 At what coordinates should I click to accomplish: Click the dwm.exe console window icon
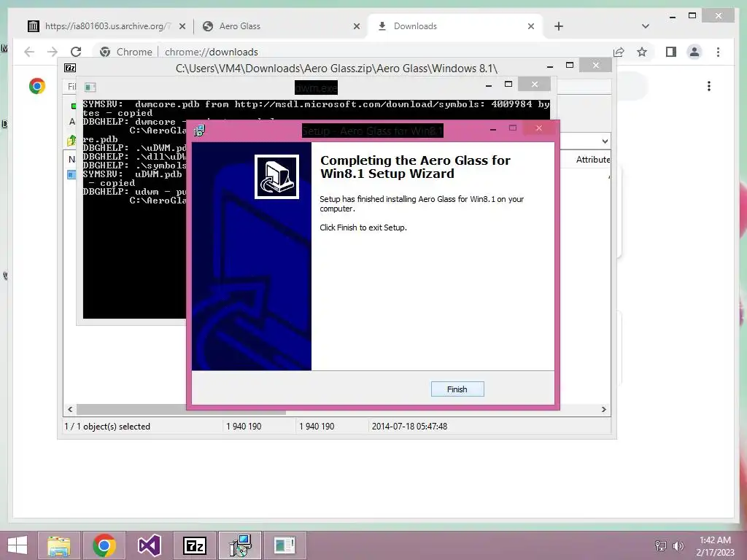point(90,87)
